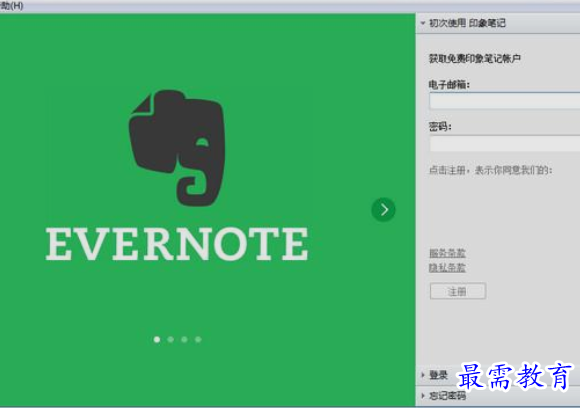Image resolution: width=580 pixels, height=408 pixels.
Task: Click the Evernote elephant logo
Action: [177, 148]
